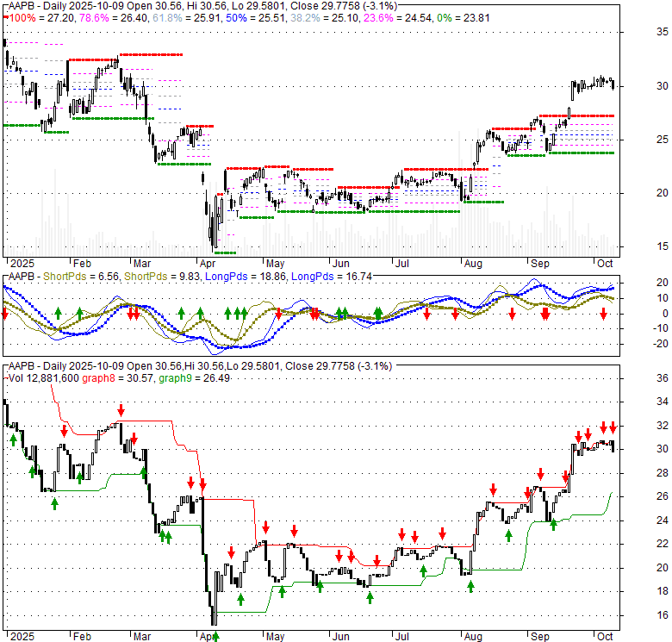Click the graph9 = 26.49 legend label
This screenshot has height=642, width=672.
(194, 378)
